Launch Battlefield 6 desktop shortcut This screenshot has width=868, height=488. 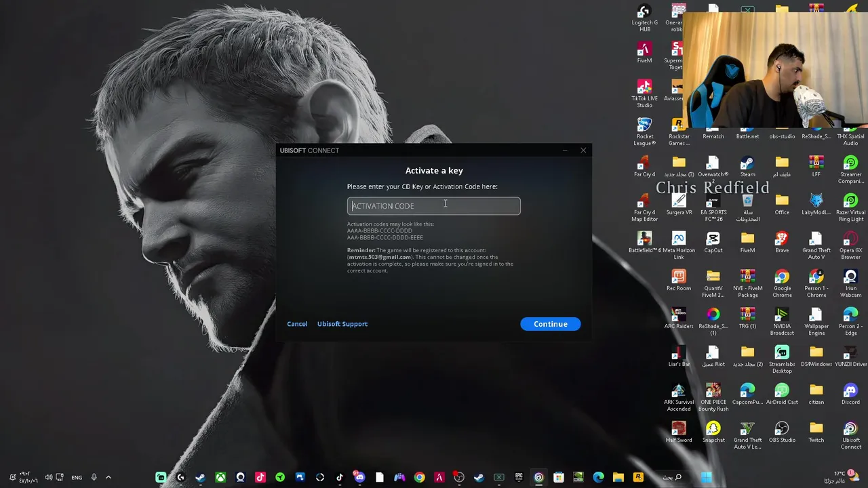point(644,243)
